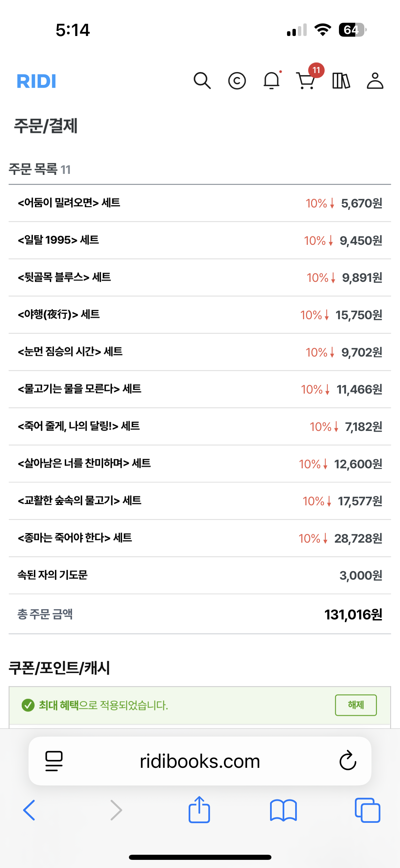Open Safari bookmarks icon
400x868 pixels.
click(x=283, y=811)
